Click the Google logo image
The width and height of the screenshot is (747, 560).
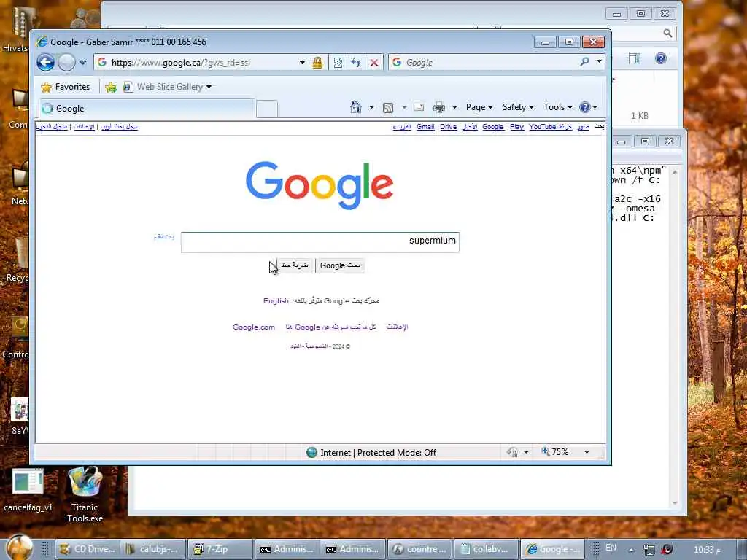320,184
